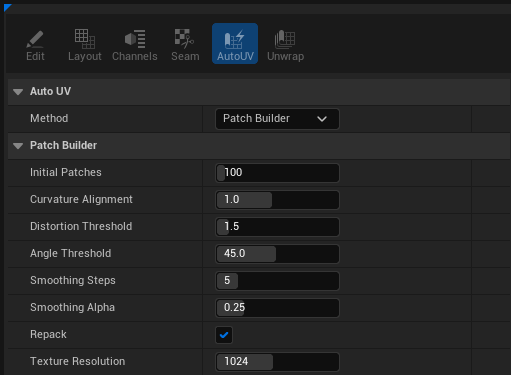The width and height of the screenshot is (511, 375).
Task: Activate the Seam tool
Action: click(x=185, y=44)
